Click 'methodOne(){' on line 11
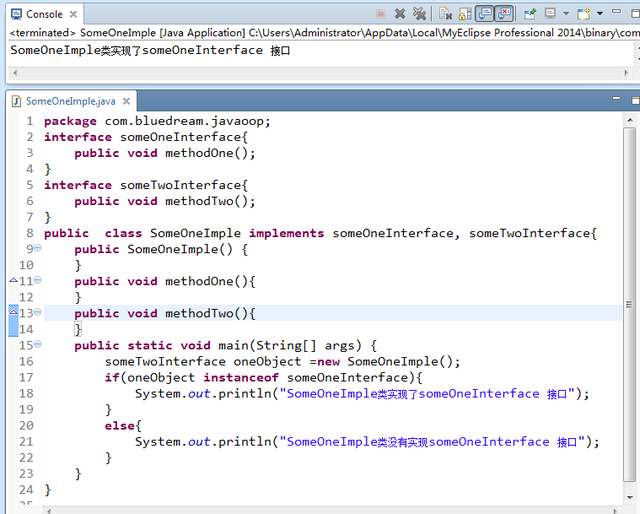The height and width of the screenshot is (514, 640). click(x=210, y=282)
